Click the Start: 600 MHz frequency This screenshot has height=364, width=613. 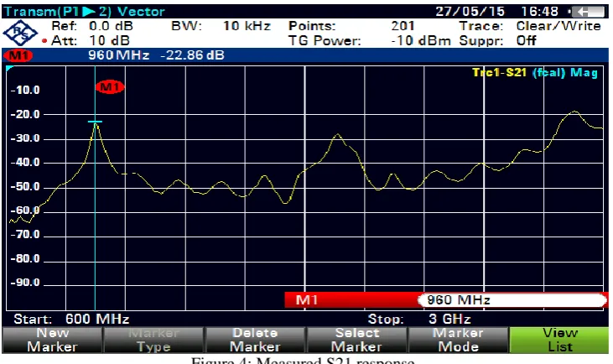71,319
